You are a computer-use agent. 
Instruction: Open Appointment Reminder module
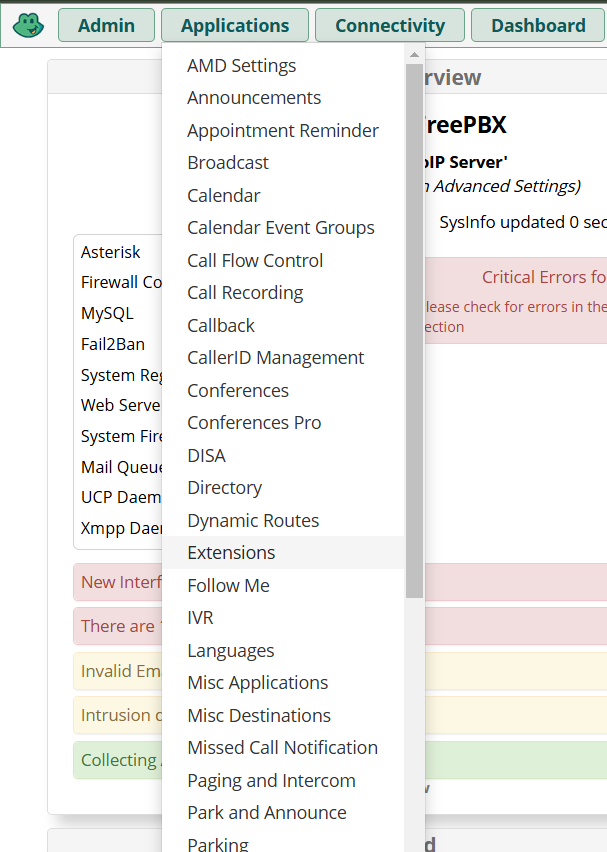(283, 130)
